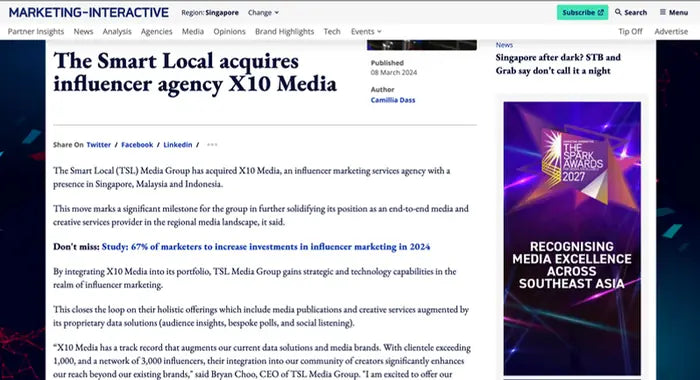Click the external-link icon on Subscribe
The height and width of the screenshot is (380, 700).
pyautogui.click(x=601, y=13)
